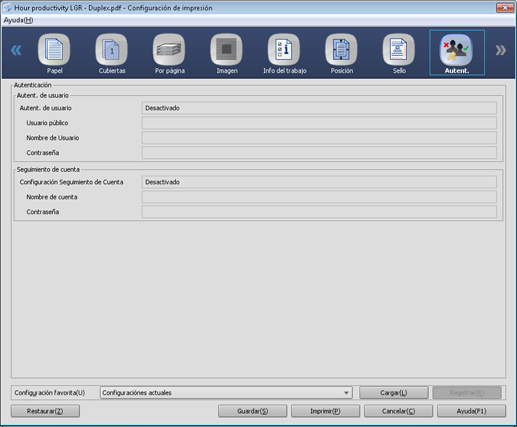
Task: Click the Cancelar(C) button
Action: [x=398, y=411]
